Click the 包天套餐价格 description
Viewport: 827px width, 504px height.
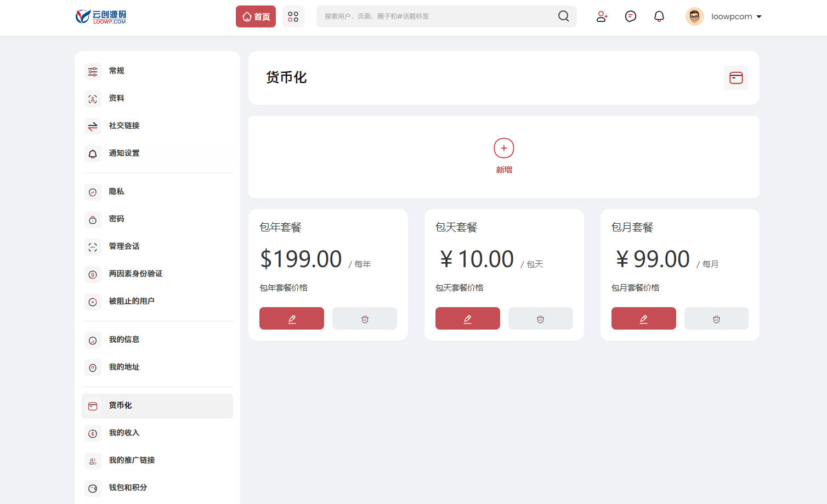pos(460,288)
